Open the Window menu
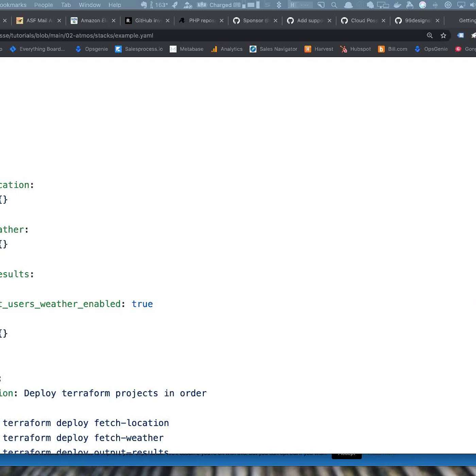 click(x=90, y=5)
